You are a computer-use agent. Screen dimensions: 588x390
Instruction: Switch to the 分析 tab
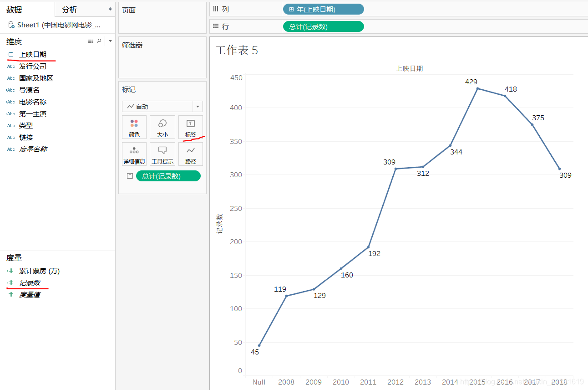coord(70,10)
